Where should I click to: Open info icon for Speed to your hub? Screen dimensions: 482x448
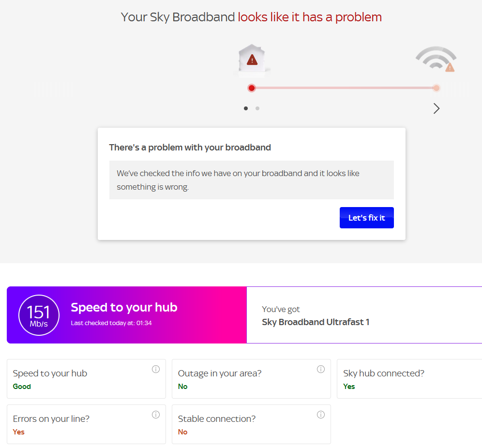156,369
